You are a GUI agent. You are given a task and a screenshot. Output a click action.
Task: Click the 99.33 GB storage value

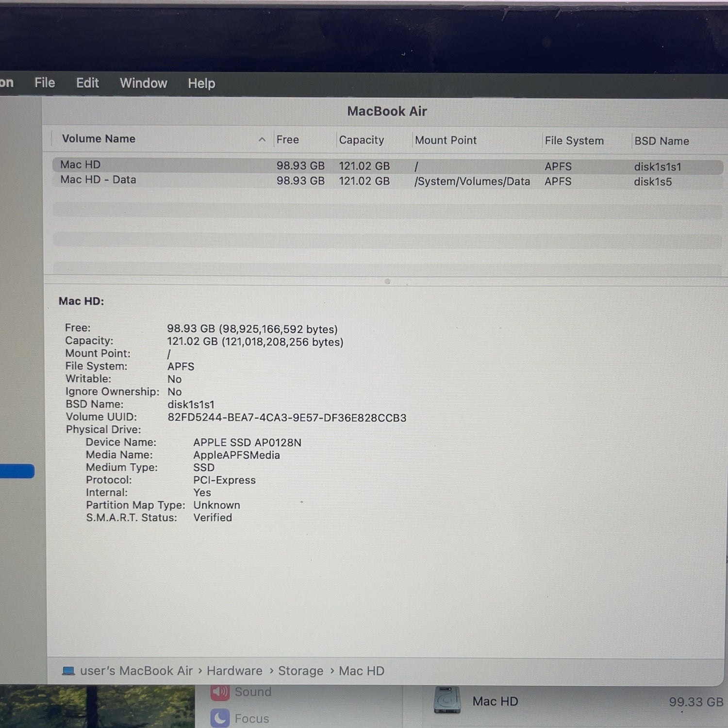(x=696, y=702)
